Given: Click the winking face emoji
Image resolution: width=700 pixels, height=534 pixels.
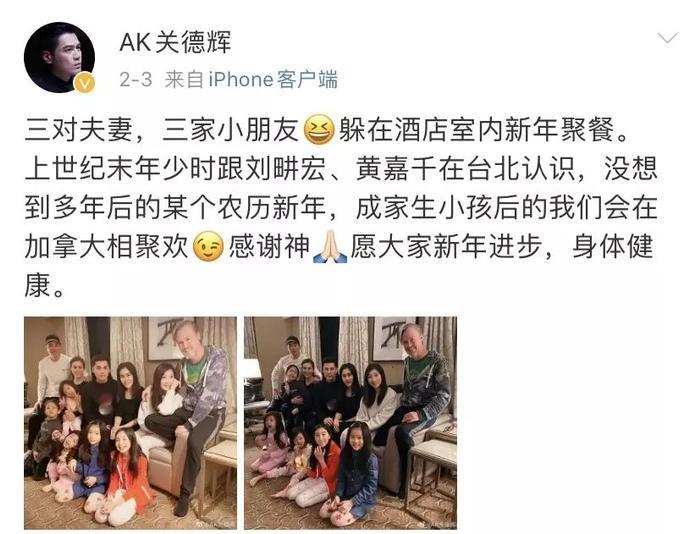Looking at the screenshot, I should click(208, 247).
